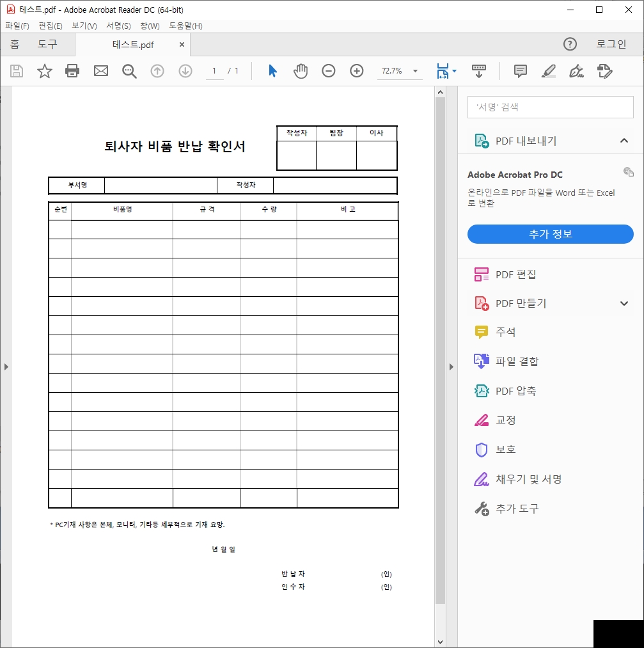Choose the arrow Selection tool
Image resolution: width=644 pixels, height=648 pixels.
[272, 71]
